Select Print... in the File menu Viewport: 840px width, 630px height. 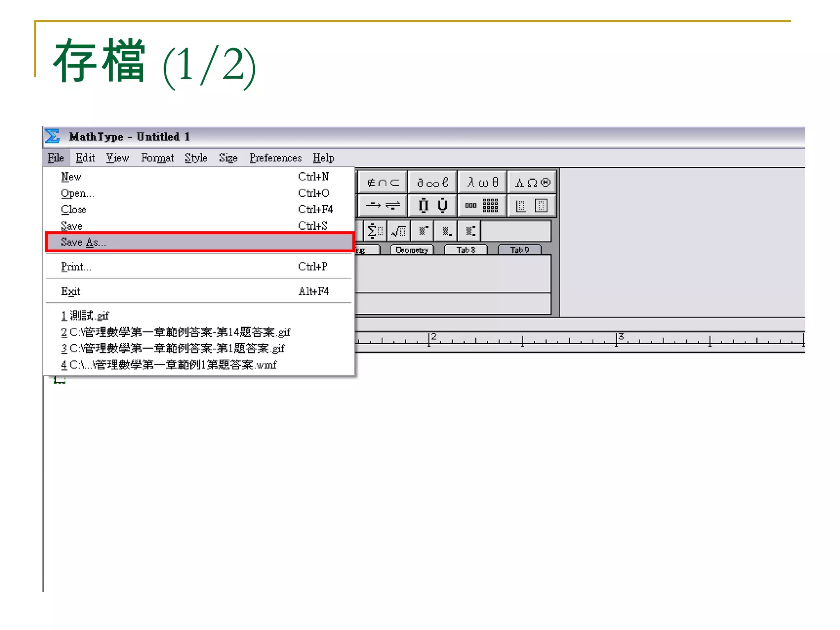click(x=76, y=267)
